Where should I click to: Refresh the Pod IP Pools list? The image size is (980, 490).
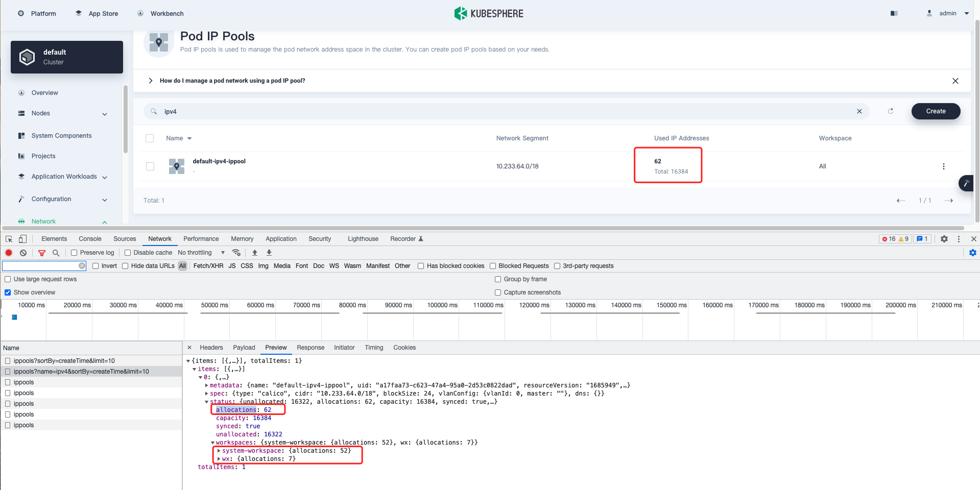891,111
